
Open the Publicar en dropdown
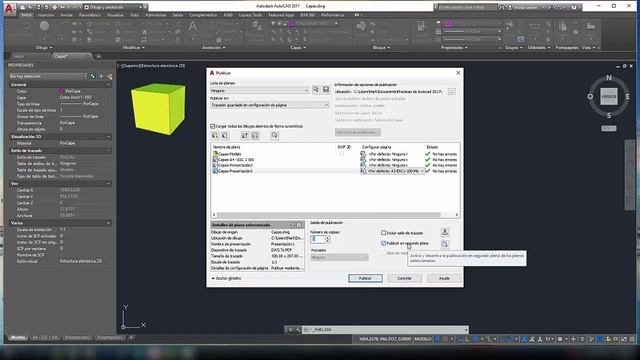[269, 105]
